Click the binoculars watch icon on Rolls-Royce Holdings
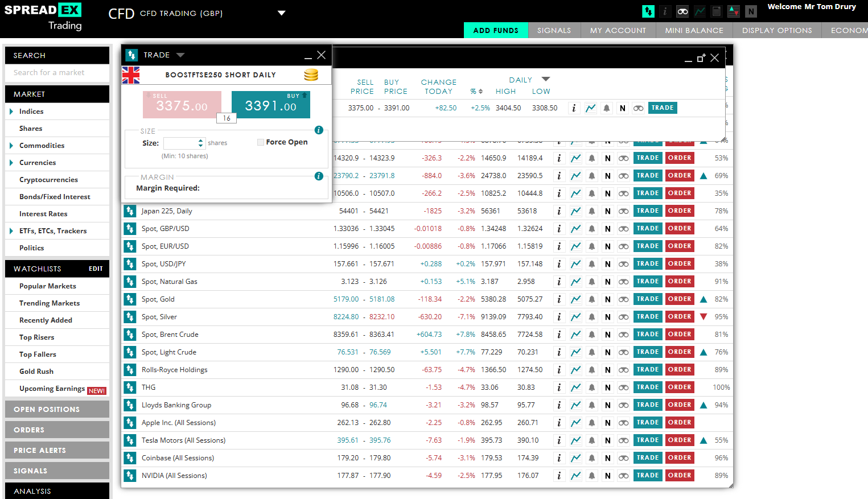868x499 pixels. pos(623,369)
